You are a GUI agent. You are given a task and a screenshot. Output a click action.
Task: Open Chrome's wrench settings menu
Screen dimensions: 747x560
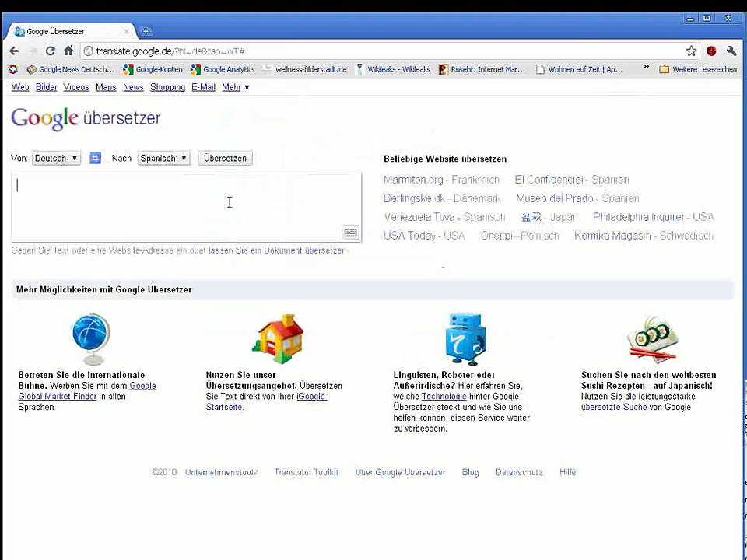coord(731,51)
